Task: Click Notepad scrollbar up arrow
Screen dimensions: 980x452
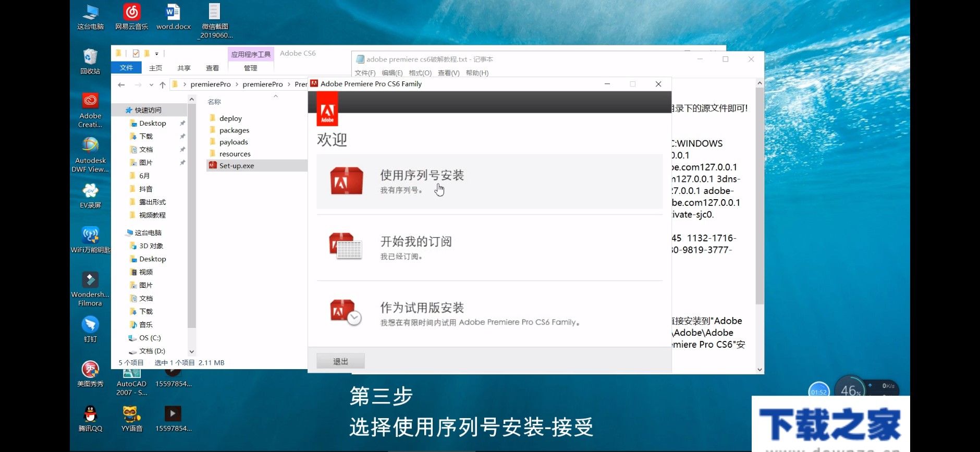Action: pos(759,83)
